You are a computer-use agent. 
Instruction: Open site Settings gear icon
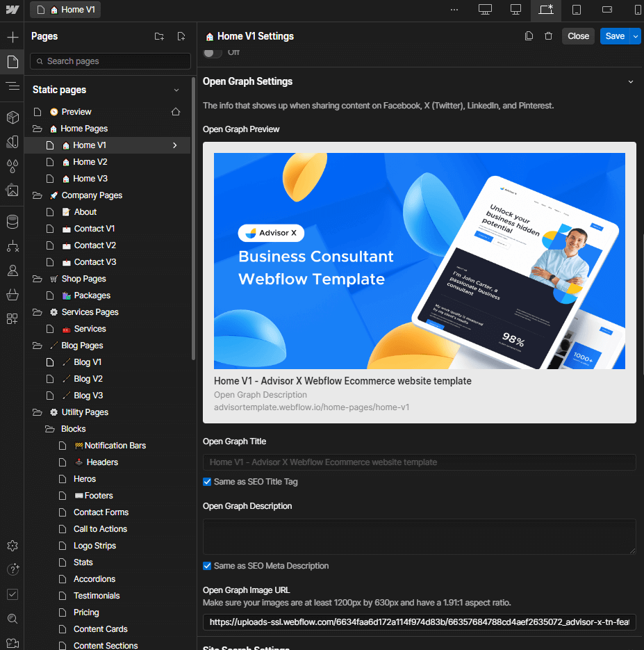(x=13, y=546)
